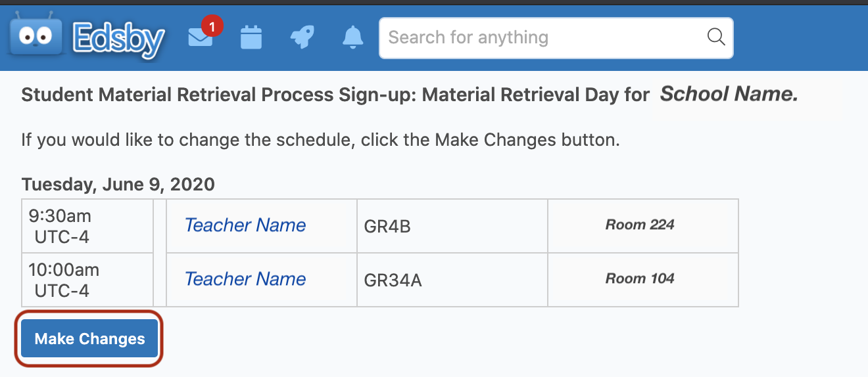Image resolution: width=868 pixels, height=377 pixels.
Task: Select the GR34A class cell
Action: coord(452,280)
